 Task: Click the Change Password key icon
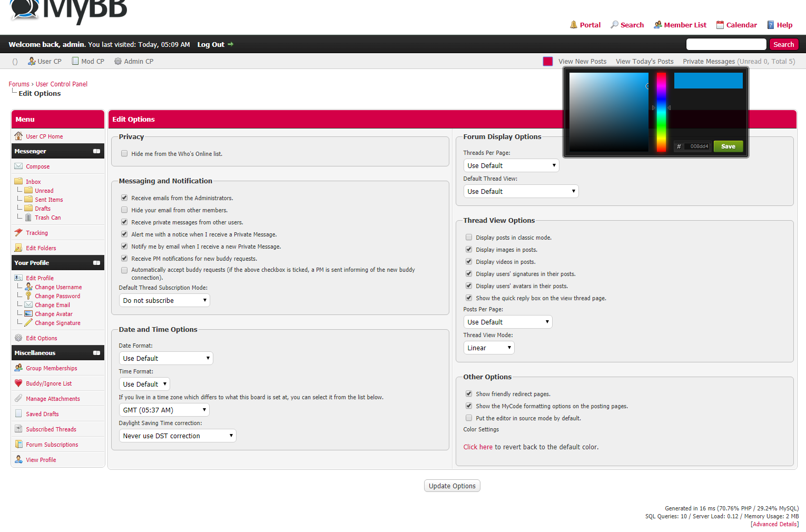(x=28, y=296)
